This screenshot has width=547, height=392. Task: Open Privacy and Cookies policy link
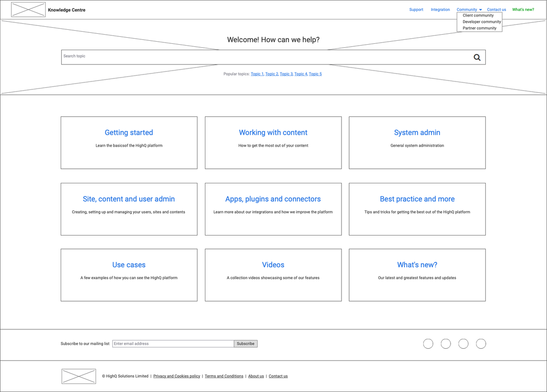point(177,376)
